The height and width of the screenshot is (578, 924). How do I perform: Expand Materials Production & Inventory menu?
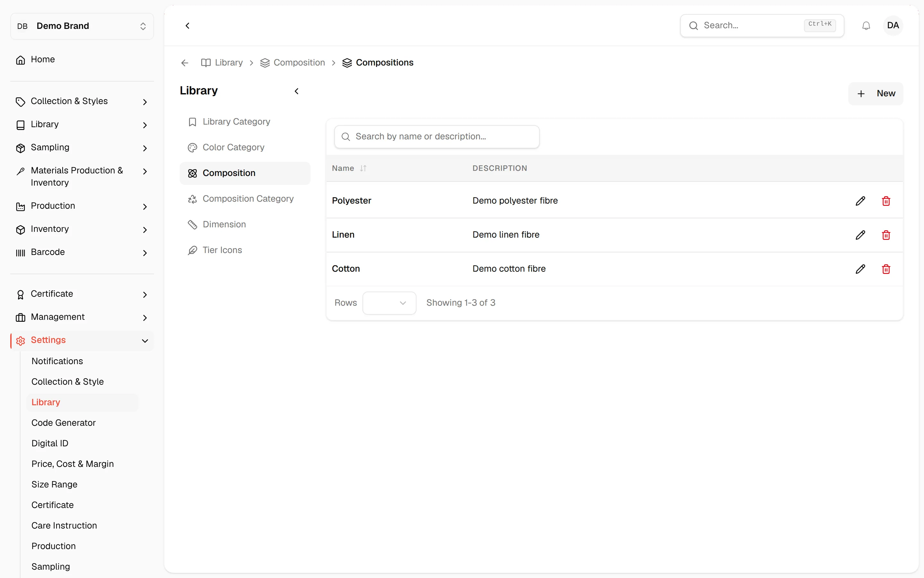[82, 176]
